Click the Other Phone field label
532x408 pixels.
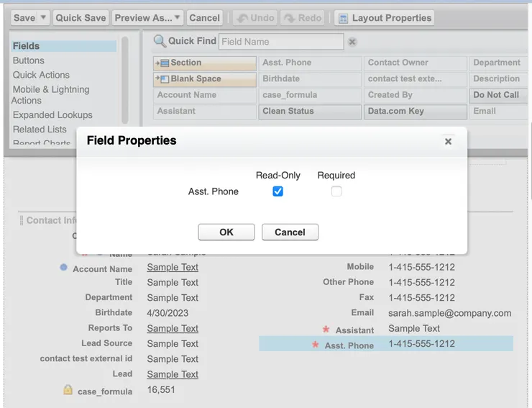click(x=348, y=282)
